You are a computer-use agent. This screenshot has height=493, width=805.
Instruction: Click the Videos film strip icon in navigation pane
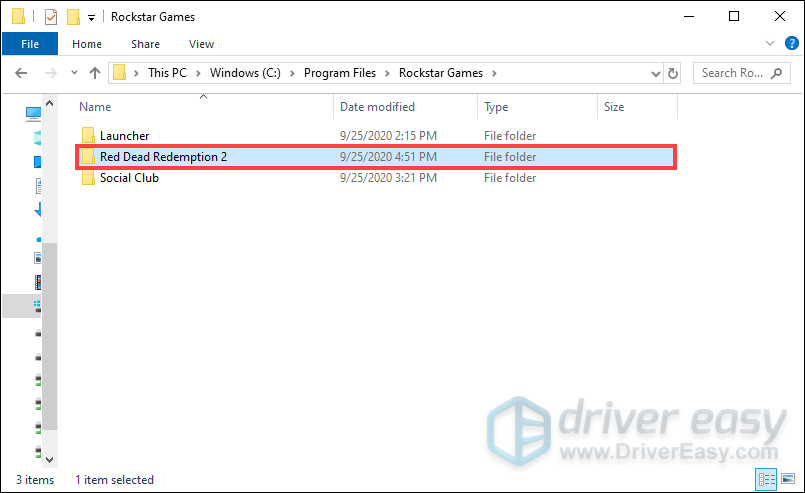(37, 282)
